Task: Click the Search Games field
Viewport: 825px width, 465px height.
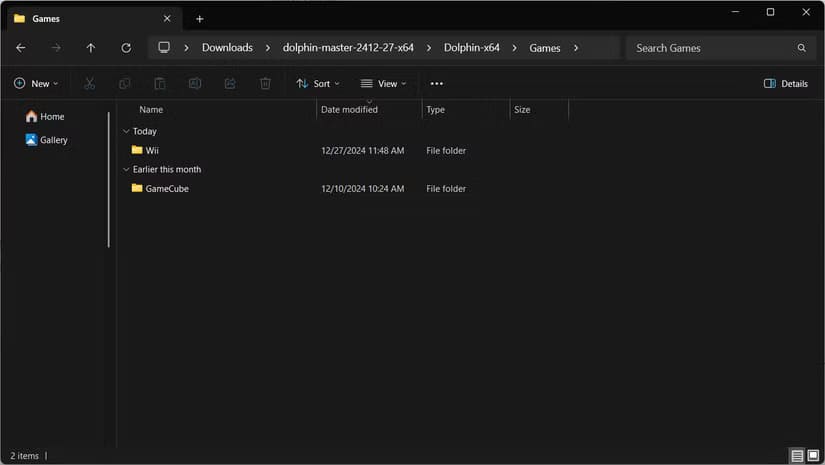Action: pos(715,48)
